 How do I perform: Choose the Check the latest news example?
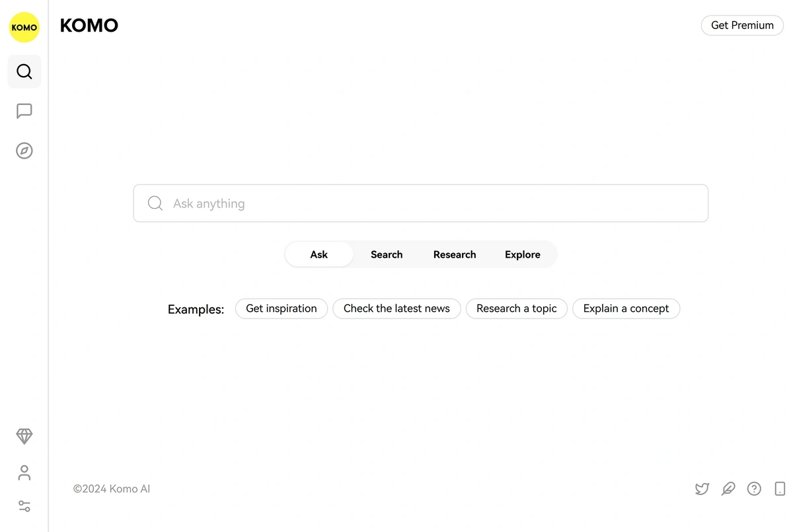coord(397,309)
